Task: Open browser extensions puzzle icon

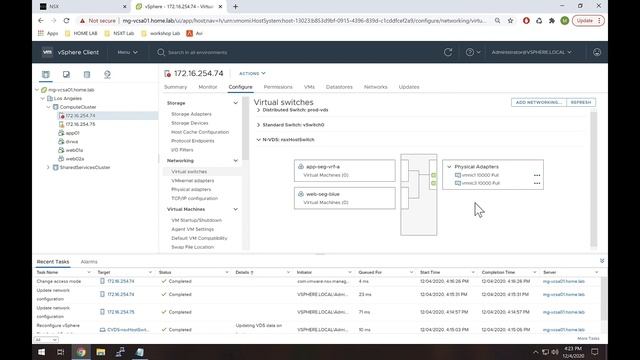Action: pyautogui.click(x=552, y=20)
